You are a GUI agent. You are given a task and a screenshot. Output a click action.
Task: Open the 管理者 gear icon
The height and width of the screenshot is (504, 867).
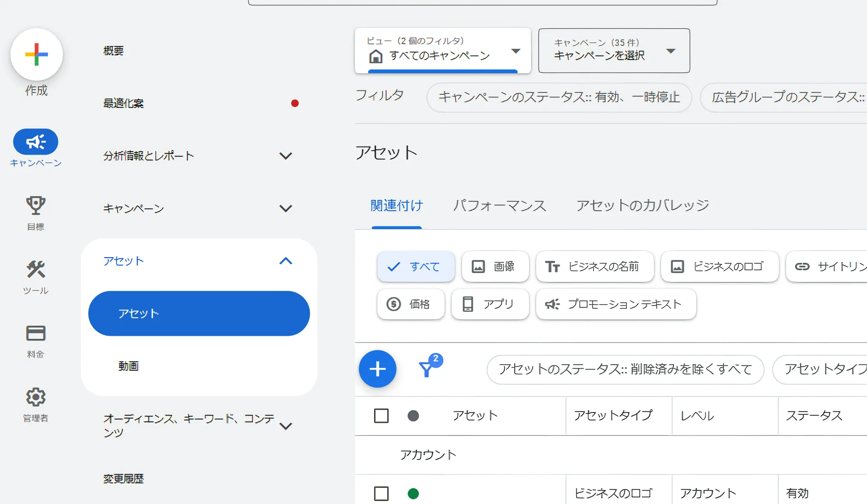(x=36, y=397)
